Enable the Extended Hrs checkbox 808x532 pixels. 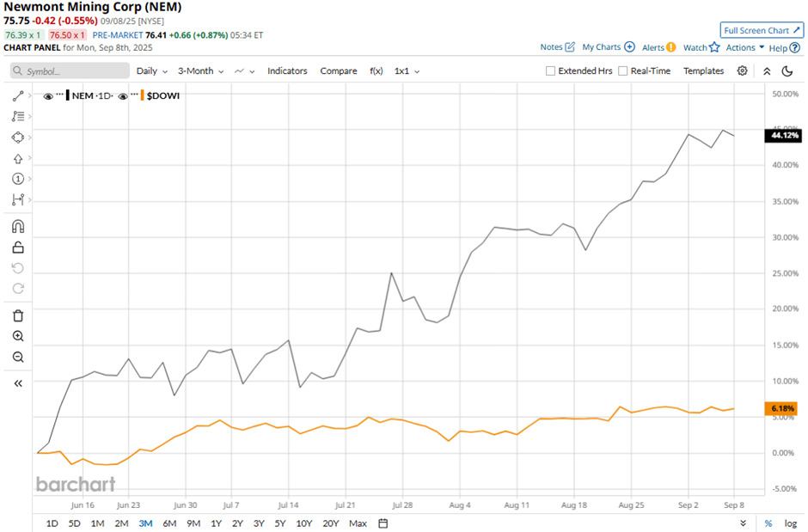pyautogui.click(x=550, y=71)
